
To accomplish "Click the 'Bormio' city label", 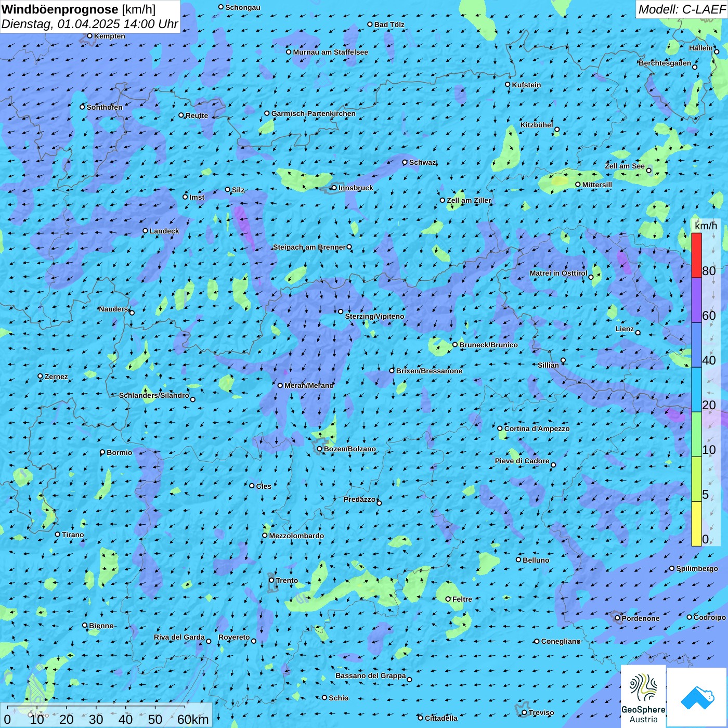I will coord(119,452).
